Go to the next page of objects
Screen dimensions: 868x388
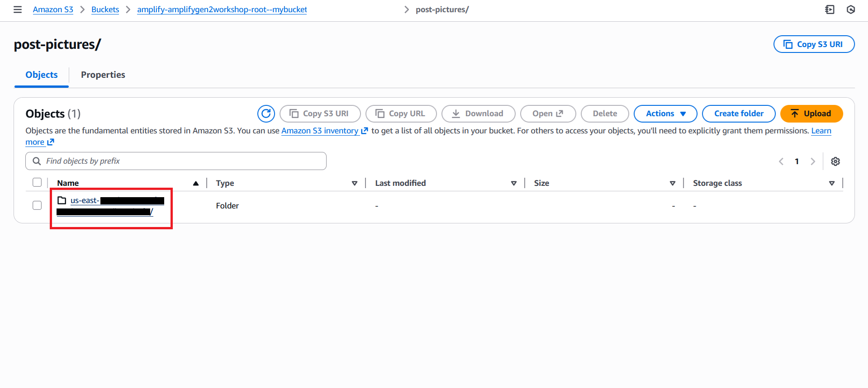(x=813, y=161)
